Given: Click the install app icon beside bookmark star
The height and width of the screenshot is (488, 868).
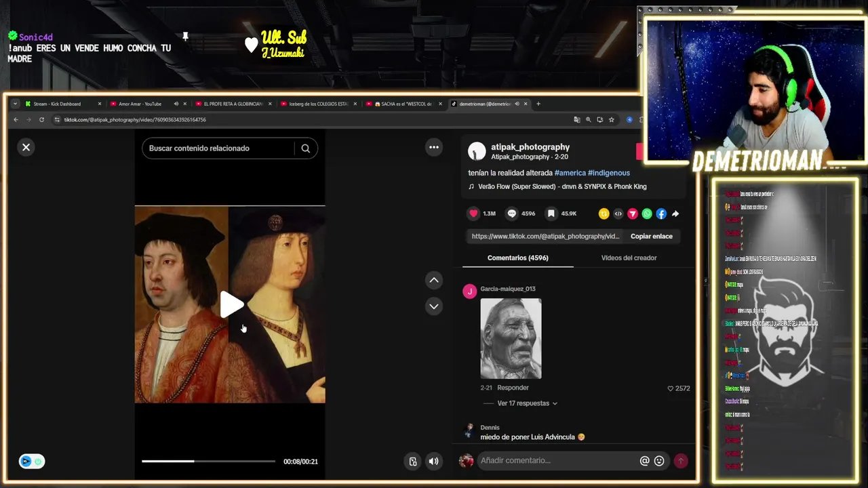Looking at the screenshot, I should 599,120.
